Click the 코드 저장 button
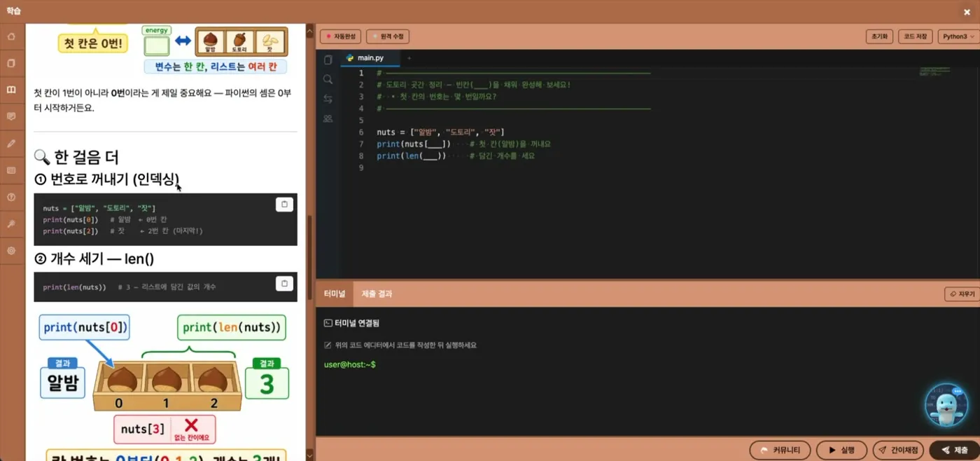This screenshot has height=461, width=980. [x=915, y=36]
